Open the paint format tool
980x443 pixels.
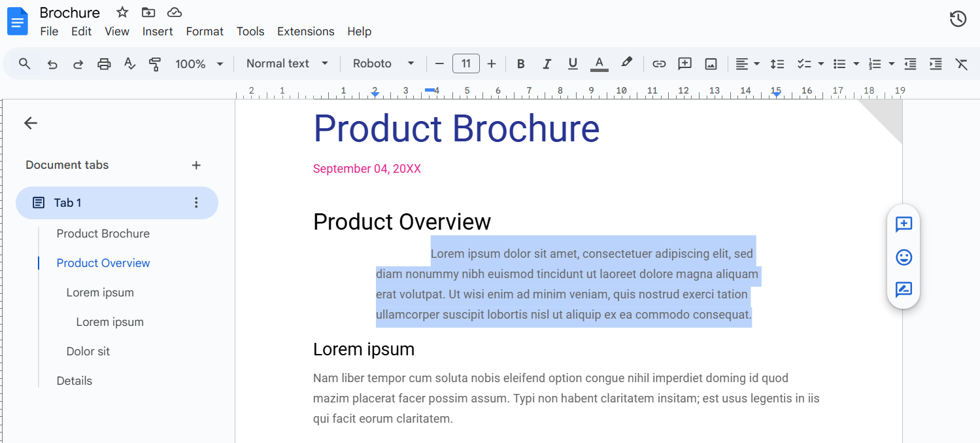pyautogui.click(x=155, y=63)
